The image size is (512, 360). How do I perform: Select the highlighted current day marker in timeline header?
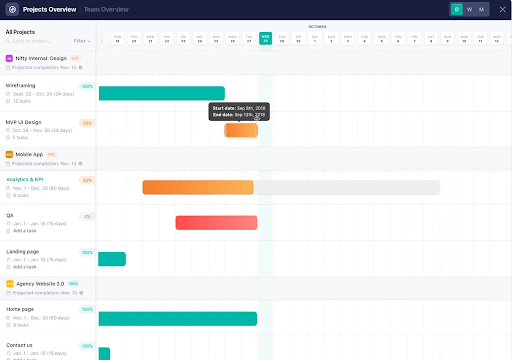coord(265,38)
